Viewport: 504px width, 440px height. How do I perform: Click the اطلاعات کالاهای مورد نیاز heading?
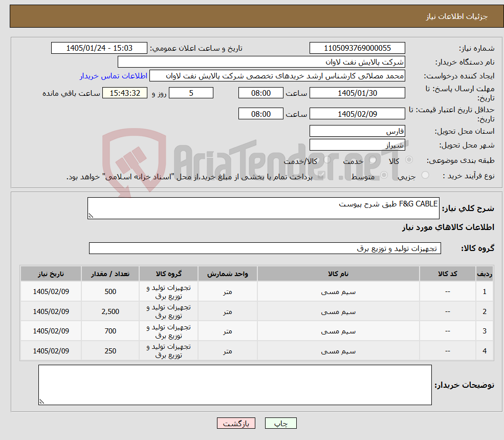(448, 227)
